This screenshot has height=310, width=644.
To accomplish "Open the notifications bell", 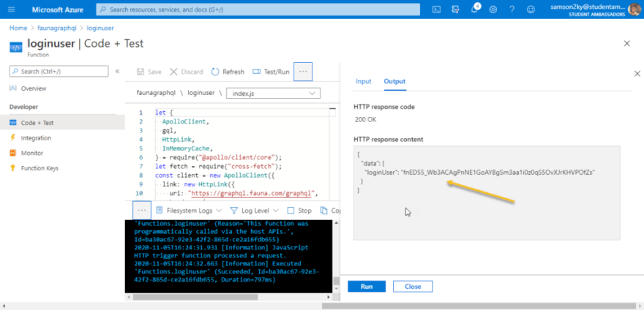I will (x=473, y=10).
